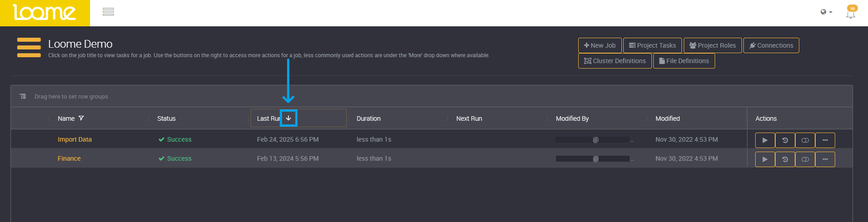Click the Name column filter icon
This screenshot has height=222, width=868.
(81, 118)
